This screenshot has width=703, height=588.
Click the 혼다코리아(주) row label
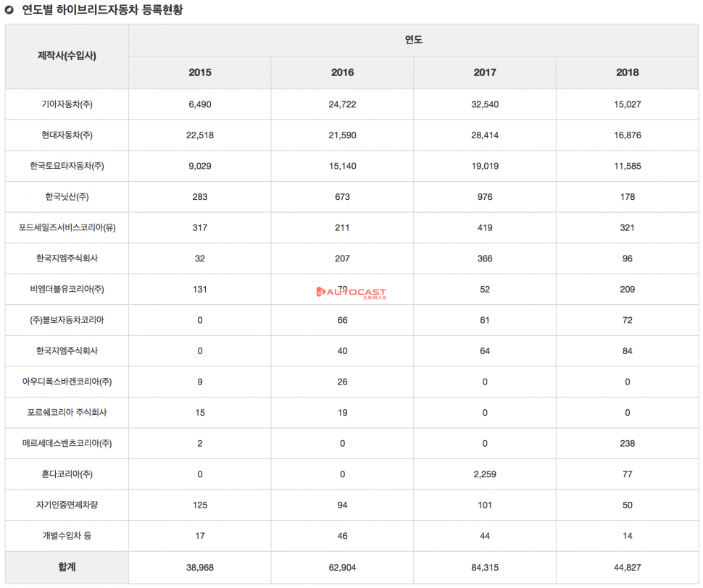click(x=67, y=474)
